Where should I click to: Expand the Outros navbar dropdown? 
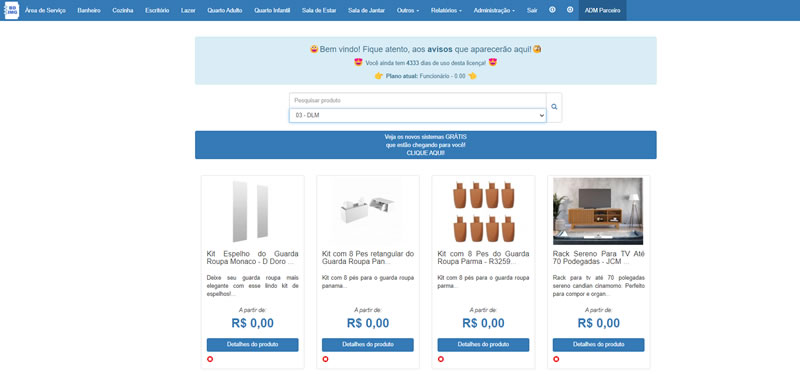(408, 10)
